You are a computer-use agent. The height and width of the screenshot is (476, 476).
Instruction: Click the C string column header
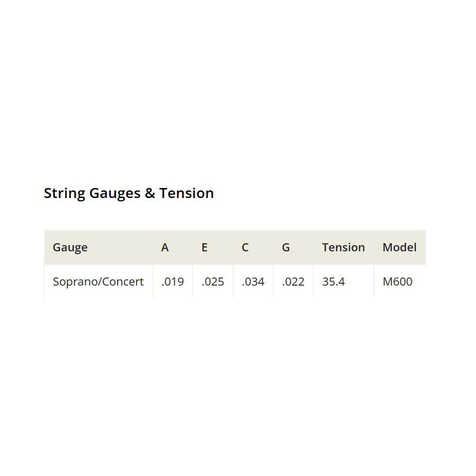pyautogui.click(x=245, y=248)
